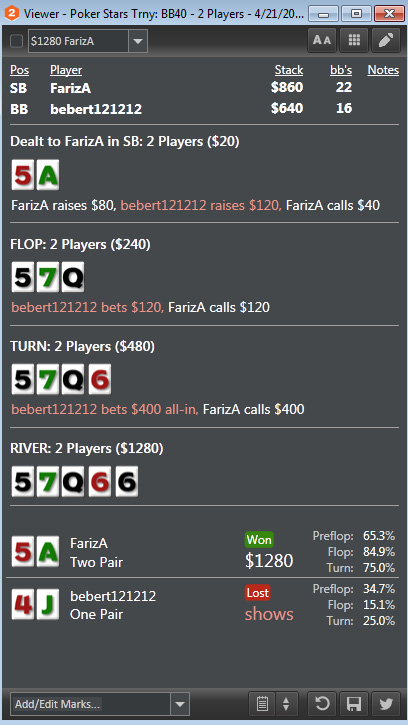Click the Notes column header
408x725 pixels.
point(383,70)
